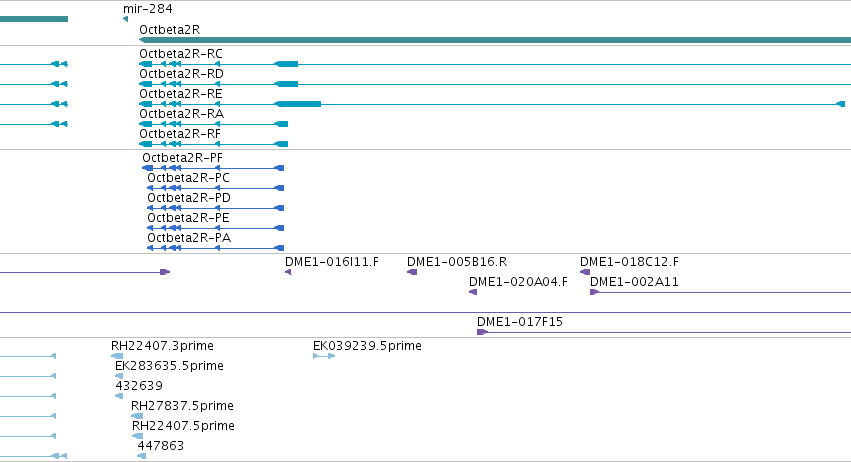Click the first exon of Octbeta2R-RF
This screenshot has width=851, height=462.
pyautogui.click(x=145, y=144)
